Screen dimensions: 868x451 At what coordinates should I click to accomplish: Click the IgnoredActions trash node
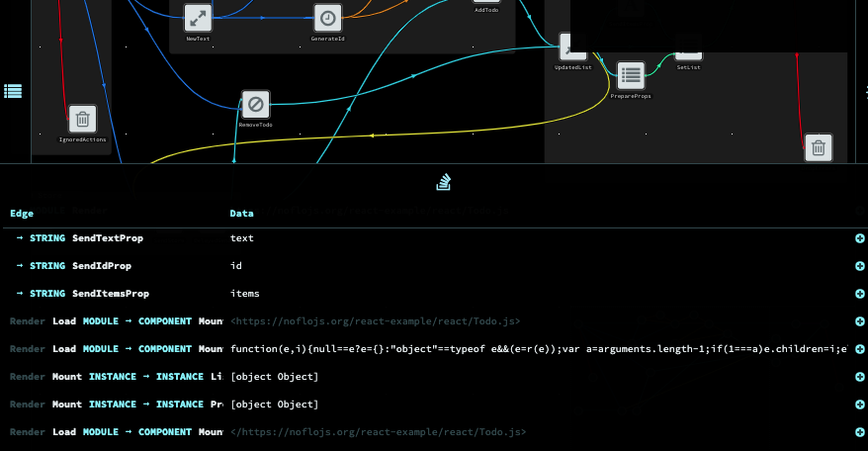pyautogui.click(x=82, y=119)
